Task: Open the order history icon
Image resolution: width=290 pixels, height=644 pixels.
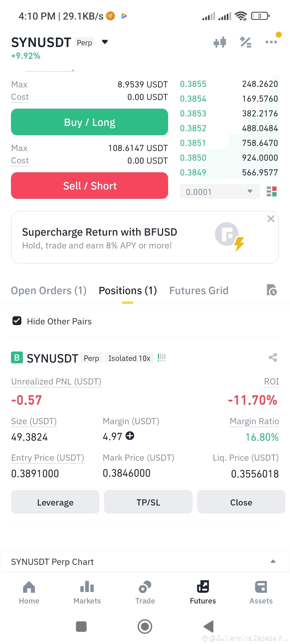Action: pos(272,290)
